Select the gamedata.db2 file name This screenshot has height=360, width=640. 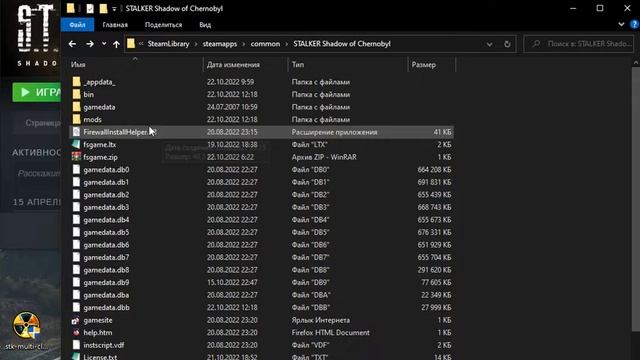pos(106,195)
